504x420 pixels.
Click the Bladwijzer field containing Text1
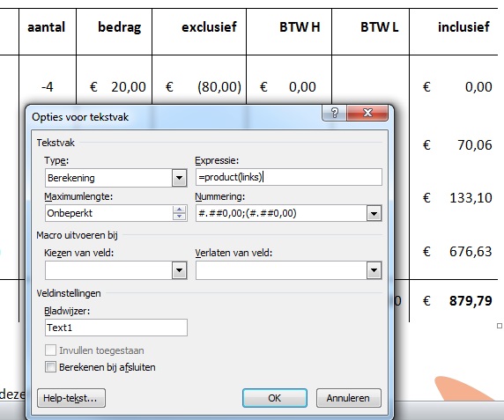point(116,328)
